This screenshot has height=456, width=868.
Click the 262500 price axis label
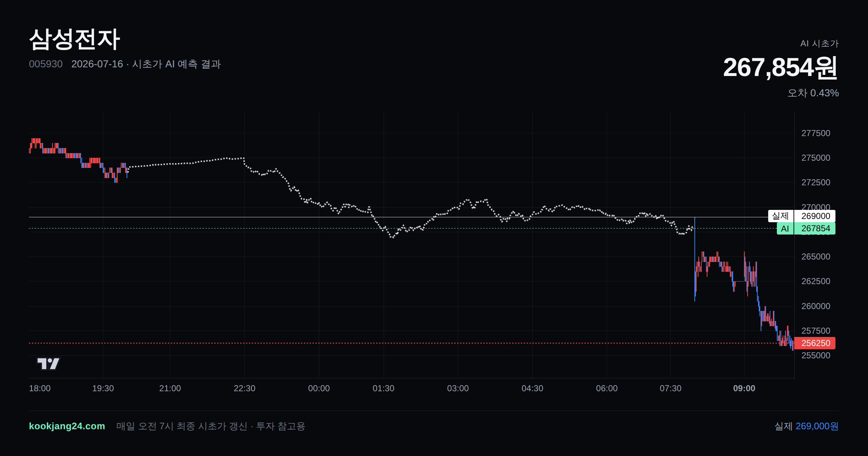(x=816, y=281)
